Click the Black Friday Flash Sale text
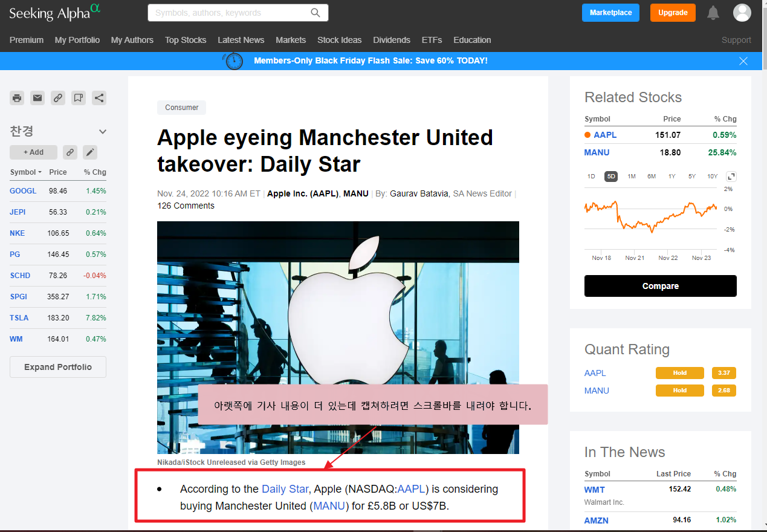This screenshot has width=767, height=532. pos(371,60)
